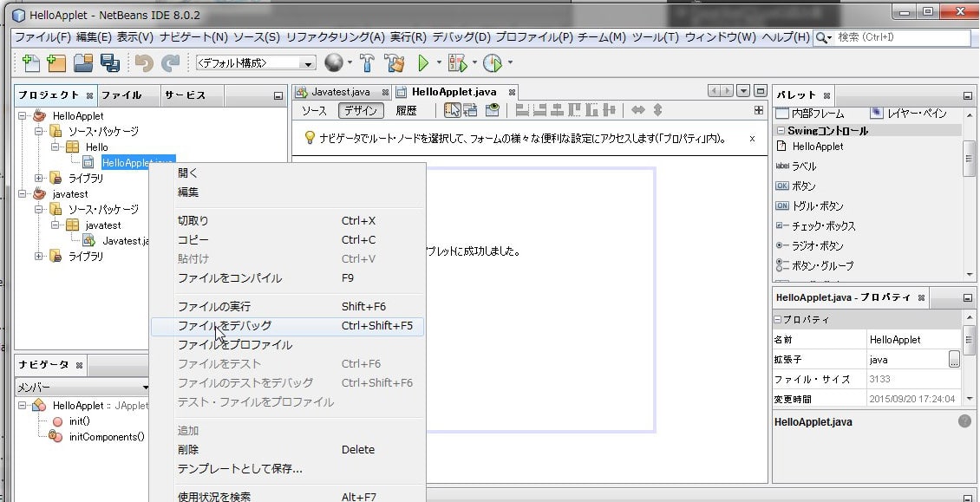Click the Preview Design icon in form toolbar
The image size is (980, 502).
[493, 111]
